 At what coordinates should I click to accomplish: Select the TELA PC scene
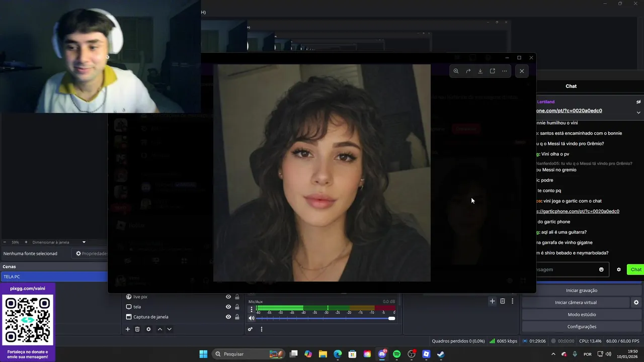pos(54,277)
